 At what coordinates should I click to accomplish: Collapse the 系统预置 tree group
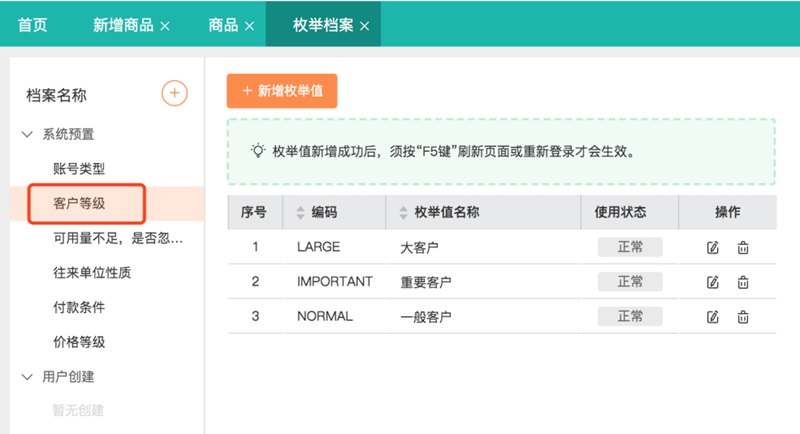pos(28,133)
